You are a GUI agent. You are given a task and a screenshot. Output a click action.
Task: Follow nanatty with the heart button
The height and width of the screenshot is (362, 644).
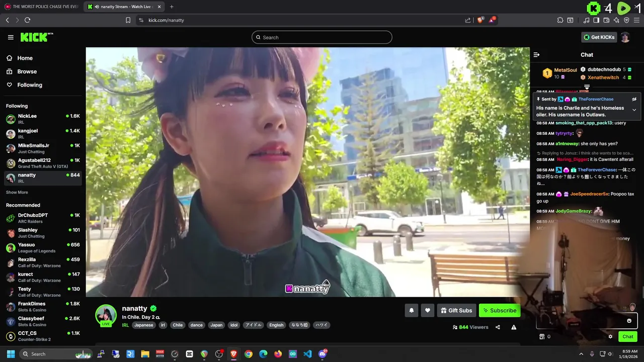[x=428, y=311]
